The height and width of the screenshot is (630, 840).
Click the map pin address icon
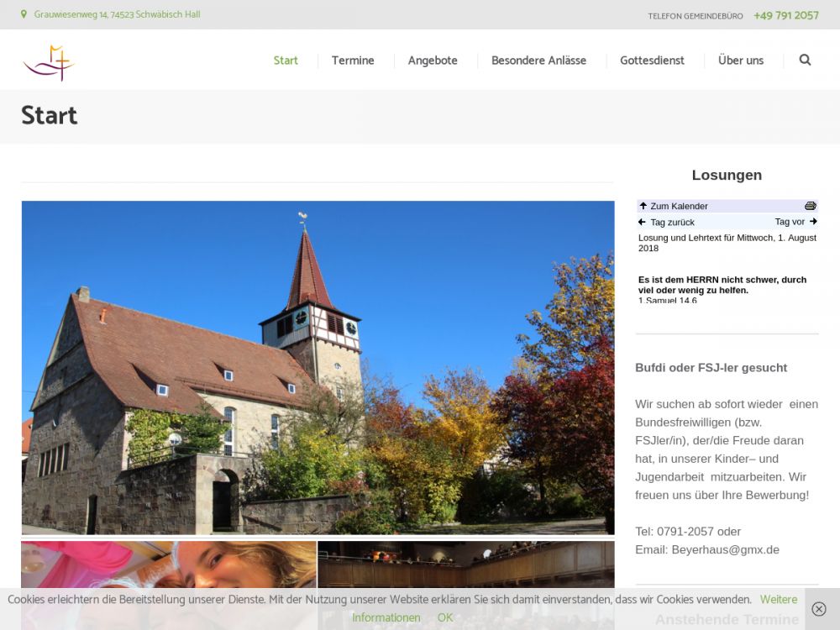pos(24,15)
